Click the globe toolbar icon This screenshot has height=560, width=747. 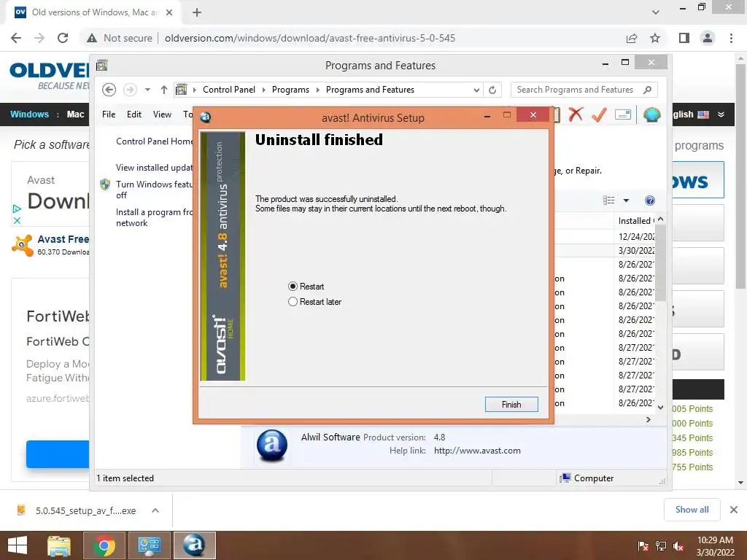651,114
